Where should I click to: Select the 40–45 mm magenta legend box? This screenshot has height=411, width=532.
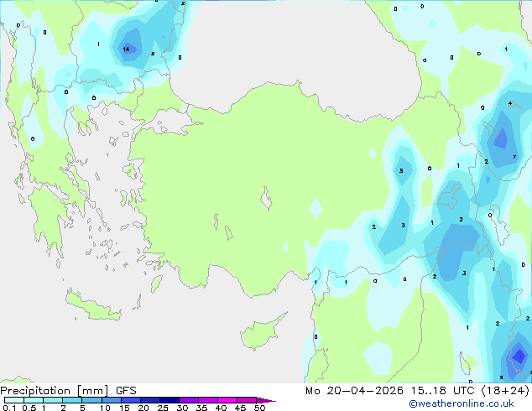coord(227,400)
